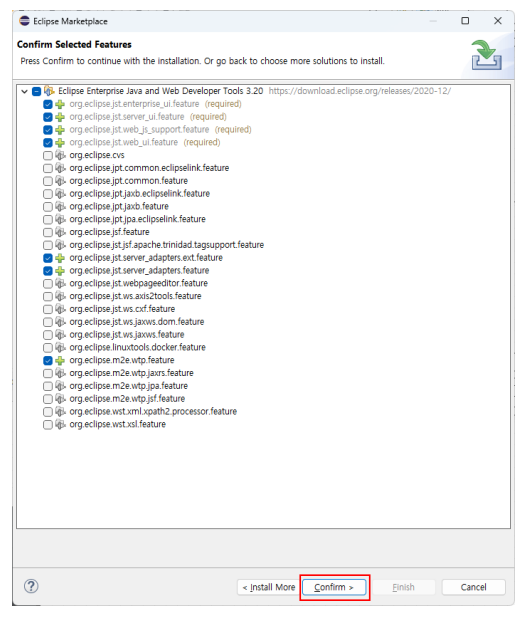Click the download.eclipse.org releases URL text
The height and width of the screenshot is (617, 522).
pos(360,91)
